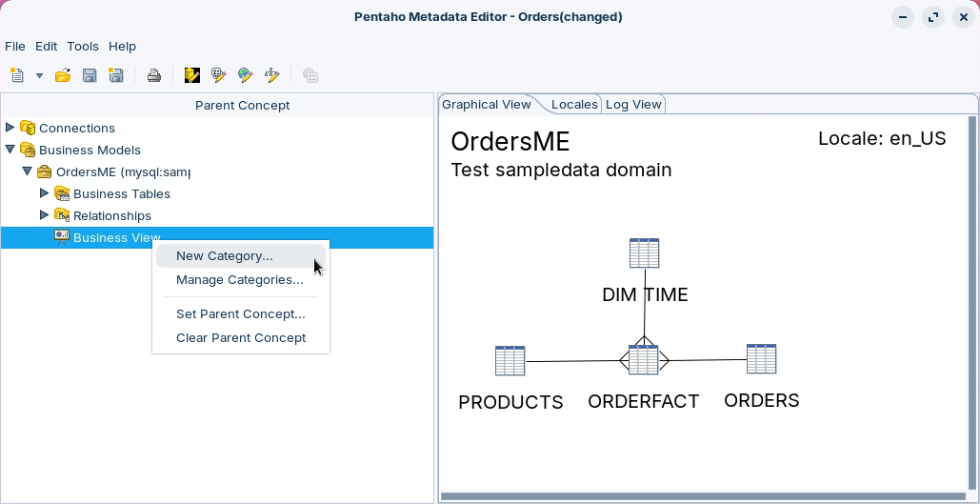Screen dimensions: 980x504
Task: Click the globe locale editor icon
Action: coord(246,75)
